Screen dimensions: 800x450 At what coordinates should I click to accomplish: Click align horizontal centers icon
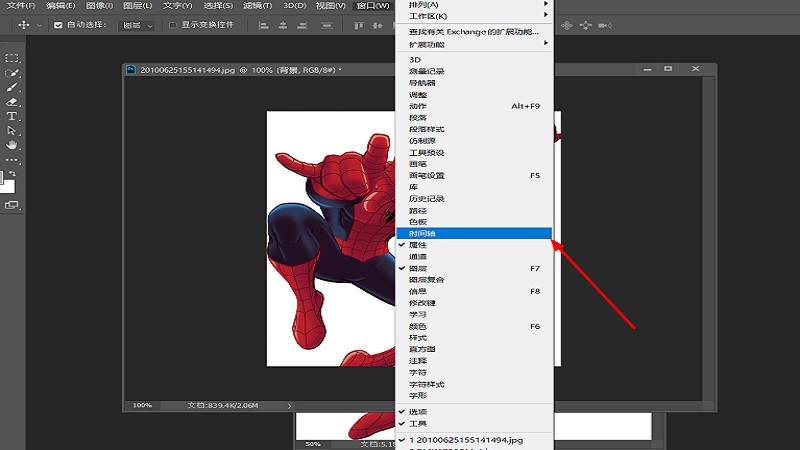(x=283, y=26)
